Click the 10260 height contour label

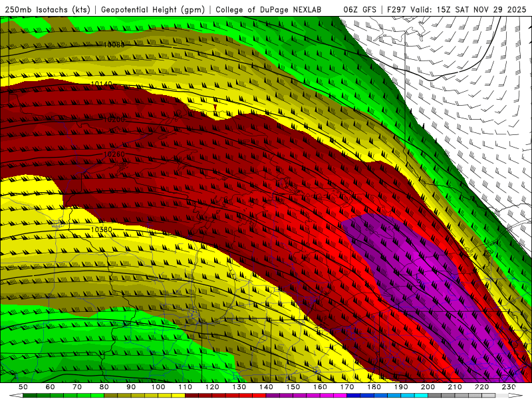point(114,154)
